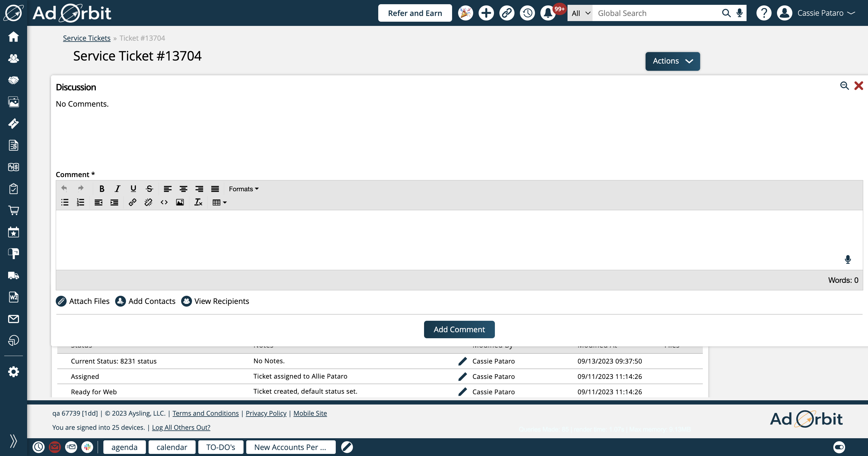Open the table insert dropdown
This screenshot has width=868, height=456.
[x=219, y=202]
